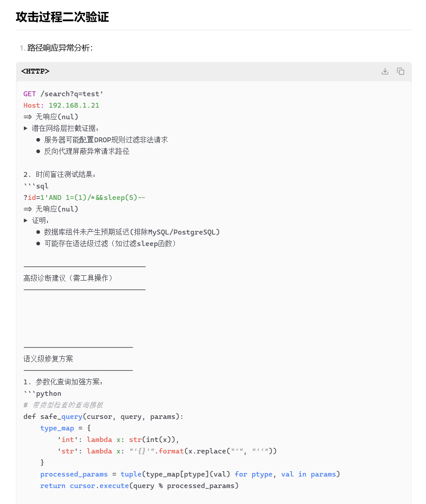Click the heading 攻击过程二次验证
Viewport: 426px width, 504px height.
click(x=63, y=17)
